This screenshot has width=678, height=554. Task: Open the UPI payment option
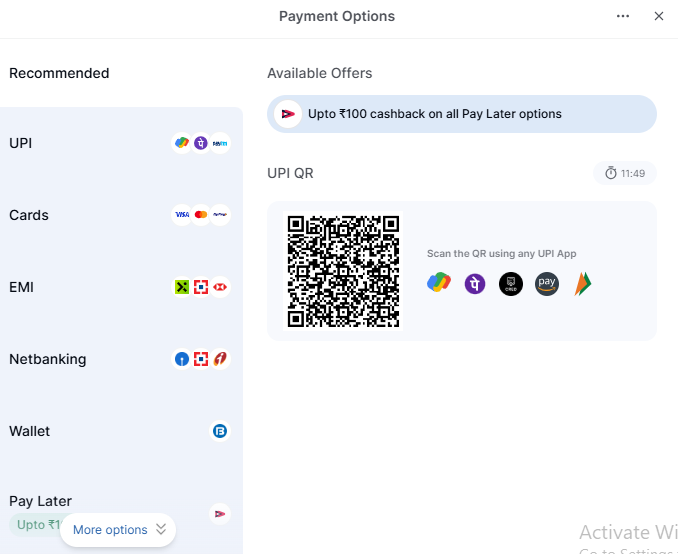[121, 143]
